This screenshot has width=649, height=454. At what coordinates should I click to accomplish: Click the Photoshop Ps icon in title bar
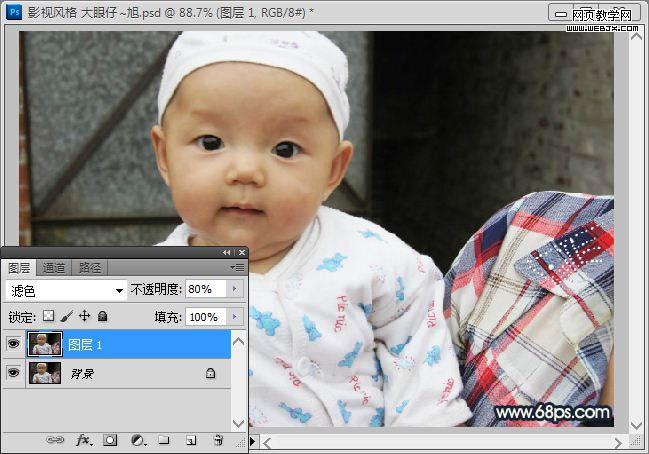(14, 12)
